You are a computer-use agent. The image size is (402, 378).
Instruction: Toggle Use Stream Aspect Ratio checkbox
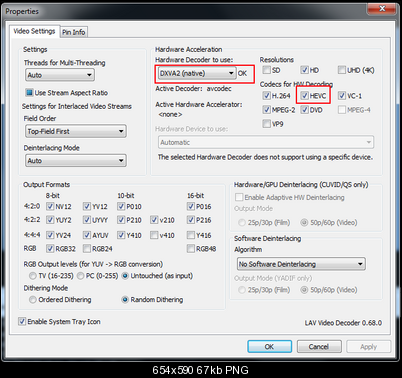click(29, 92)
